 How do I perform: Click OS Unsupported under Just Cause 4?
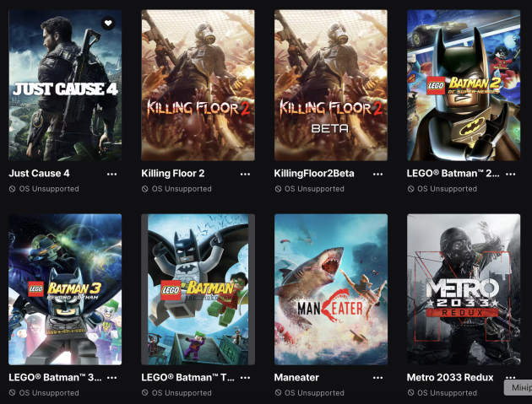click(44, 189)
